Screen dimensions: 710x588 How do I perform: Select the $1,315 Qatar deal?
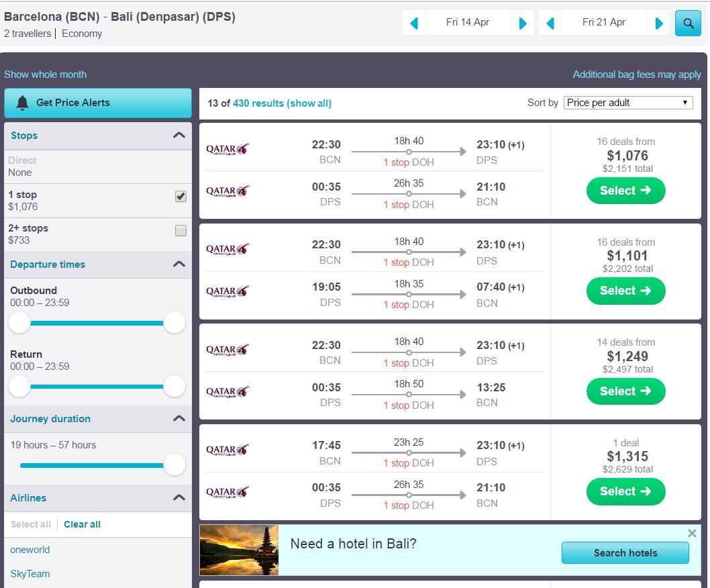coord(625,491)
